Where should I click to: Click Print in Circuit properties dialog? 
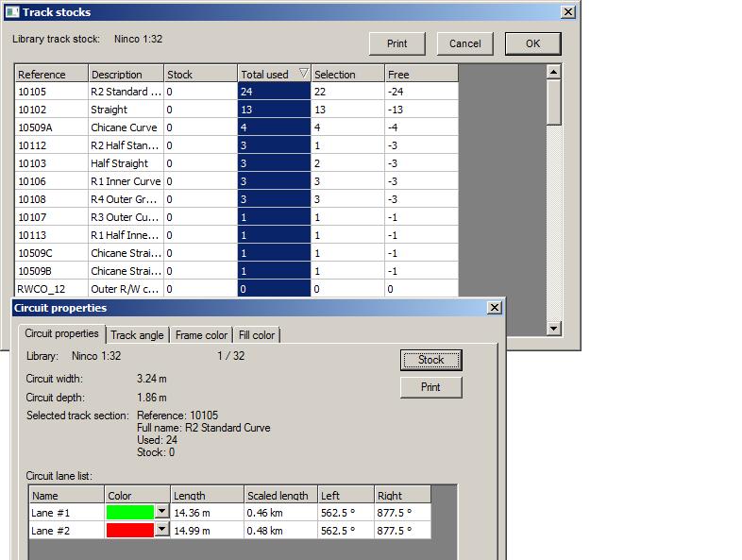pyautogui.click(x=430, y=387)
